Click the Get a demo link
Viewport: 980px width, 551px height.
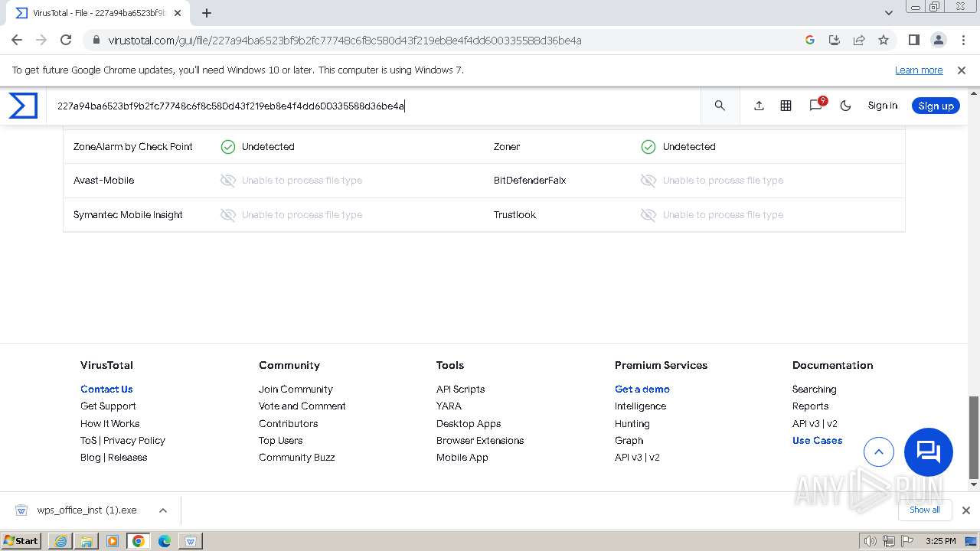tap(642, 389)
